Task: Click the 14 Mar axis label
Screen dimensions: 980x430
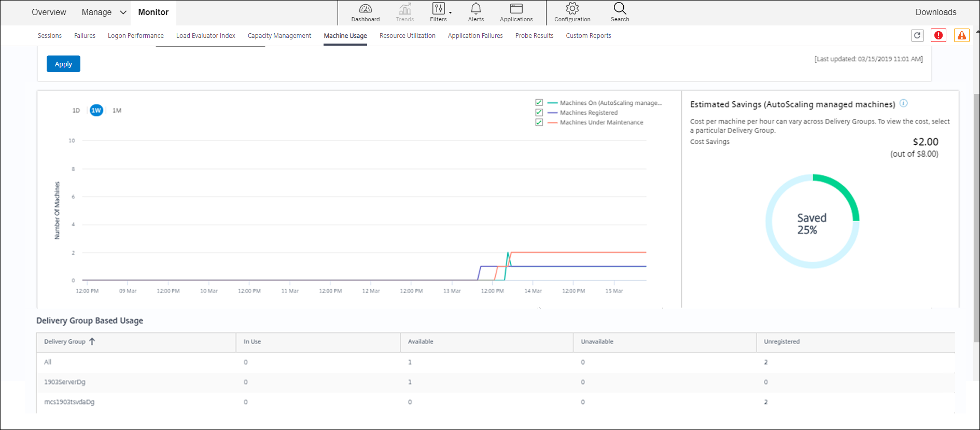Action: [533, 291]
